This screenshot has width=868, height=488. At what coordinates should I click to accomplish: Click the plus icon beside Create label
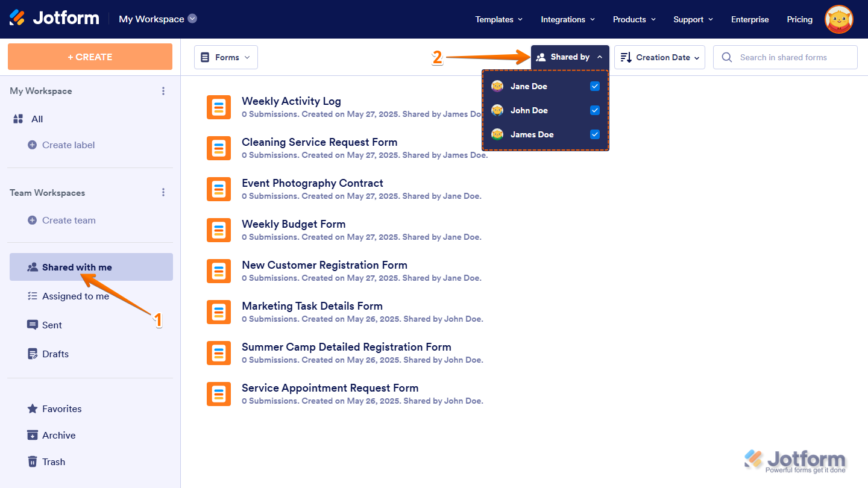(x=32, y=145)
